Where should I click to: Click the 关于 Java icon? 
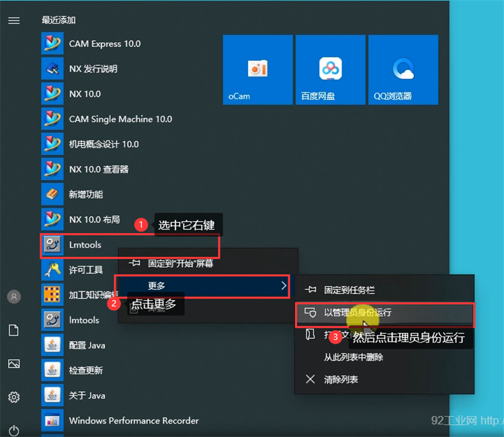pyautogui.click(x=52, y=395)
